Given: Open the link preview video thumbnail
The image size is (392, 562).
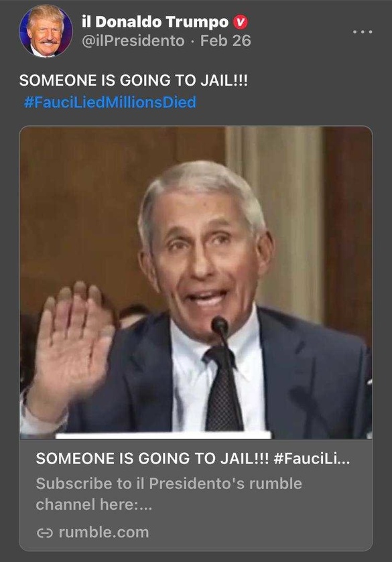Looking at the screenshot, I should tap(196, 283).
